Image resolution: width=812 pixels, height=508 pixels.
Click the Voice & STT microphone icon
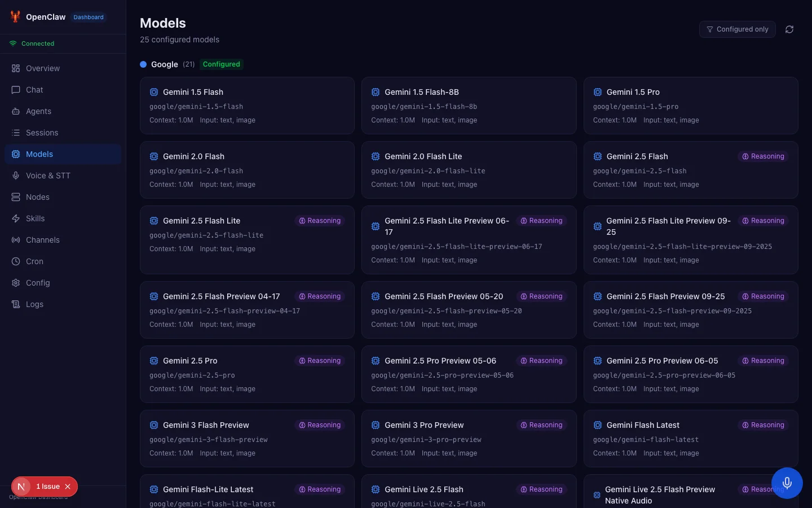pyautogui.click(x=16, y=176)
